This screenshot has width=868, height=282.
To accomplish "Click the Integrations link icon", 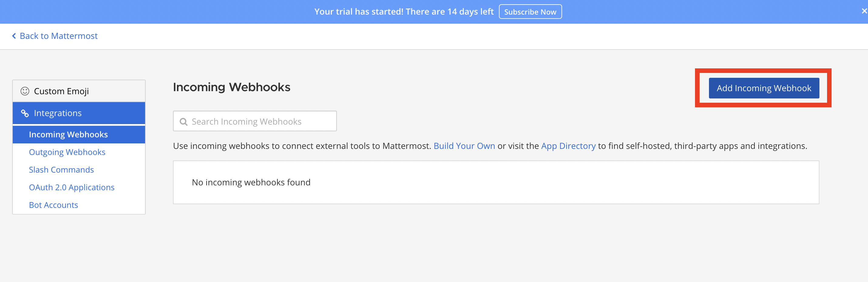I will point(25,113).
